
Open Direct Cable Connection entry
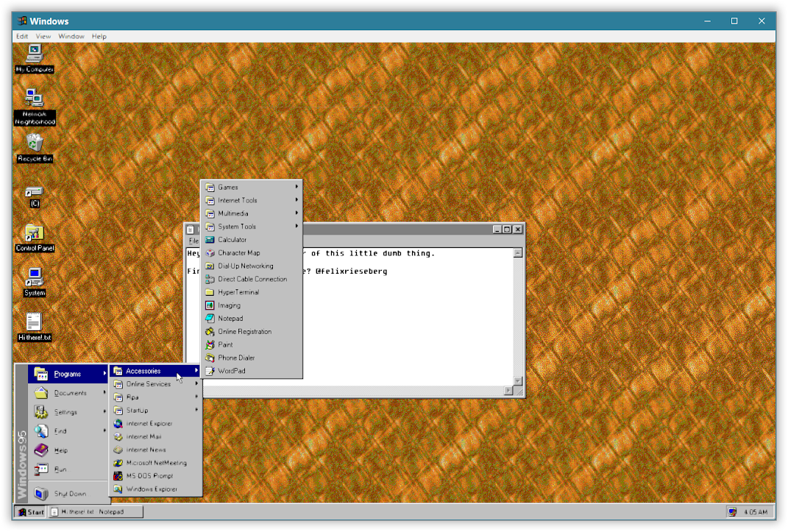pyautogui.click(x=252, y=279)
